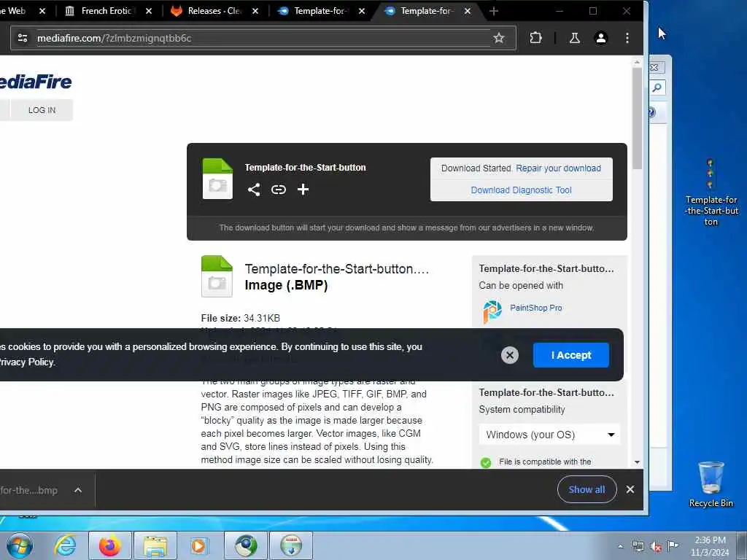747x560 pixels.
Task: View site information icon in address bar
Action: 23,38
